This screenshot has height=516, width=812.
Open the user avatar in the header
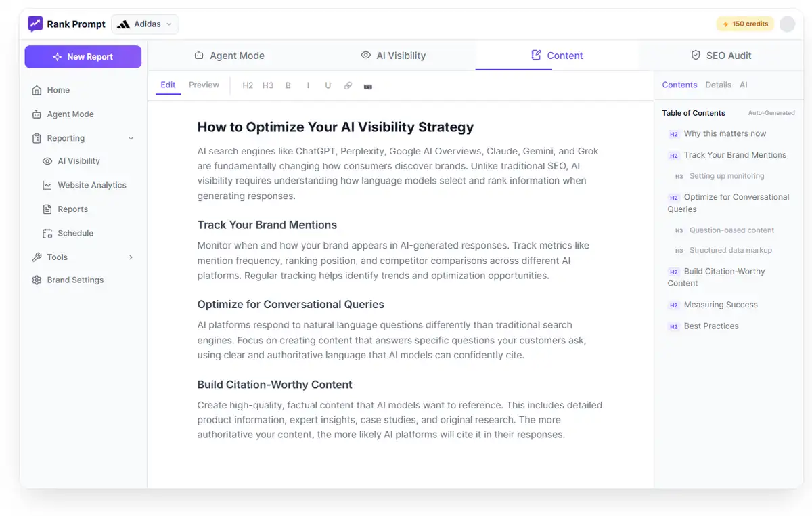coord(787,24)
